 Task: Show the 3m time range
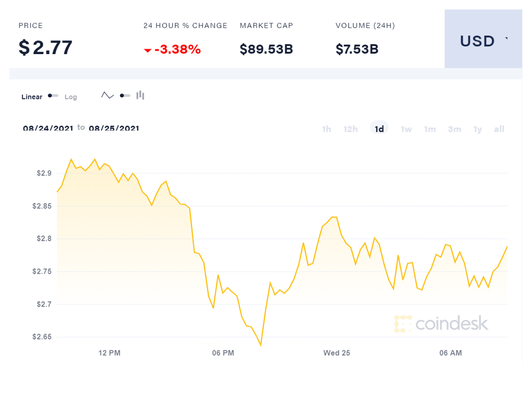click(x=455, y=129)
